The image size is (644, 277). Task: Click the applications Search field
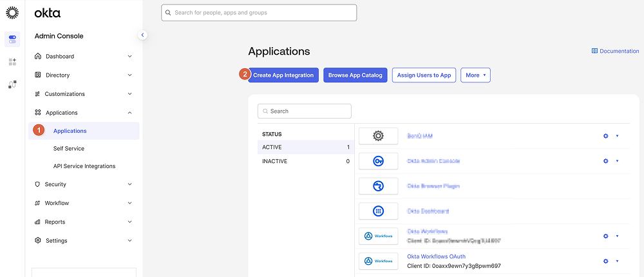point(305,111)
